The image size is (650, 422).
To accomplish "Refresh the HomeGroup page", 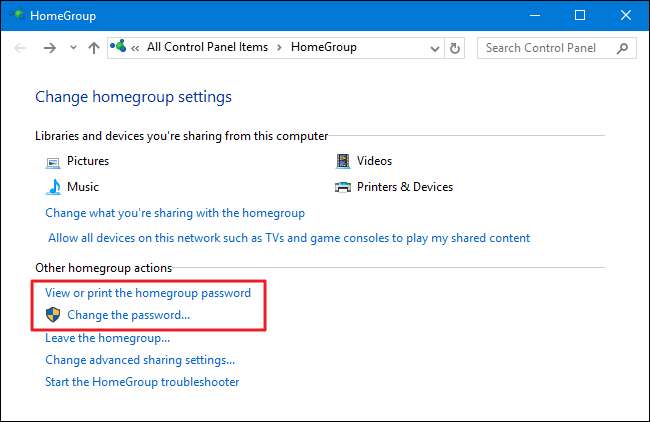I will pos(456,47).
